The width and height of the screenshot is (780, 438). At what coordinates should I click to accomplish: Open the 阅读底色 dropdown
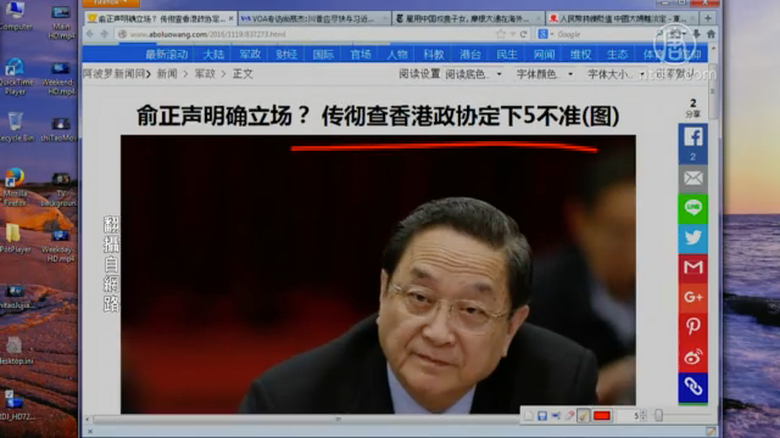coord(467,74)
